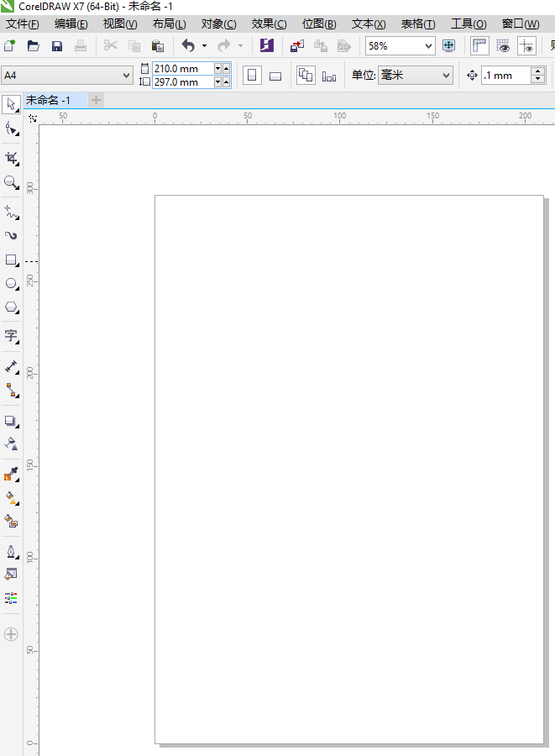Click the Export icon
This screenshot has height=756, width=555.
[x=321, y=46]
